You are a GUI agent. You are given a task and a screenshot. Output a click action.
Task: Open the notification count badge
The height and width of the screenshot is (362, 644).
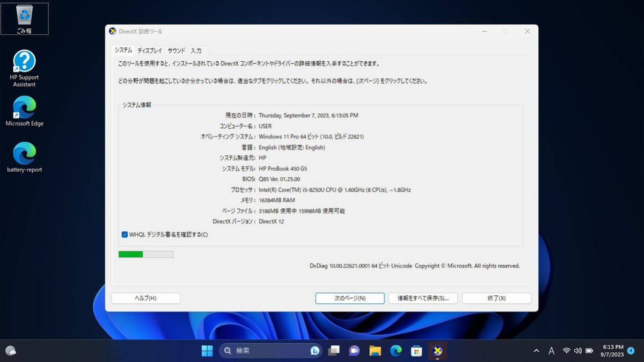click(631, 350)
